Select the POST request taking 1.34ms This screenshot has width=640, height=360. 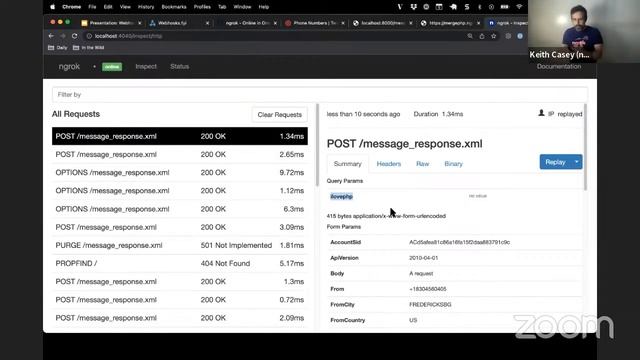tap(180, 136)
